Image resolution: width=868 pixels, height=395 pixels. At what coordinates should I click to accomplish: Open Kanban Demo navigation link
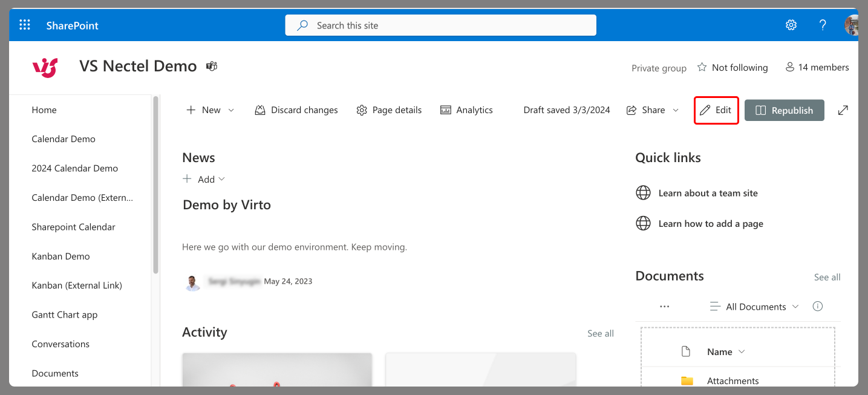[x=60, y=256]
